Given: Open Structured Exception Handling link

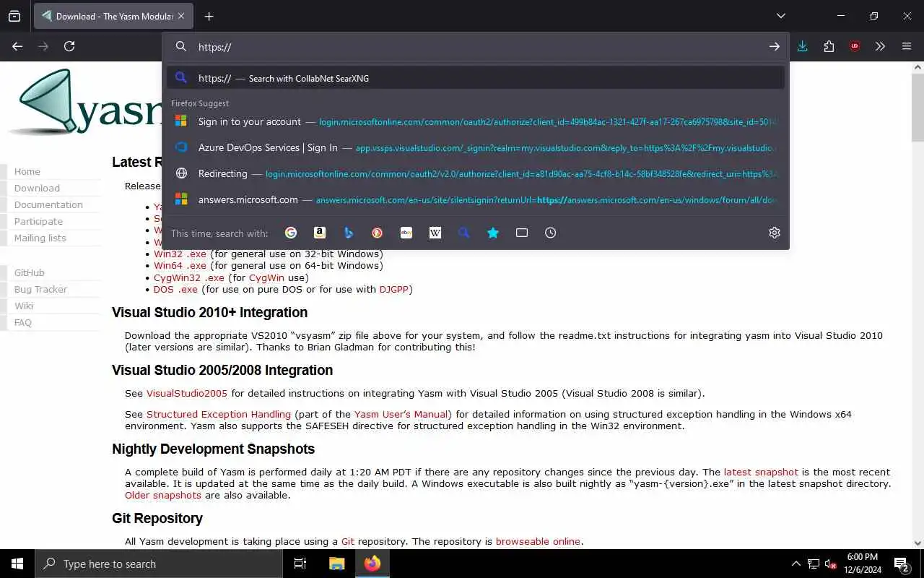Looking at the screenshot, I should 219,414.
